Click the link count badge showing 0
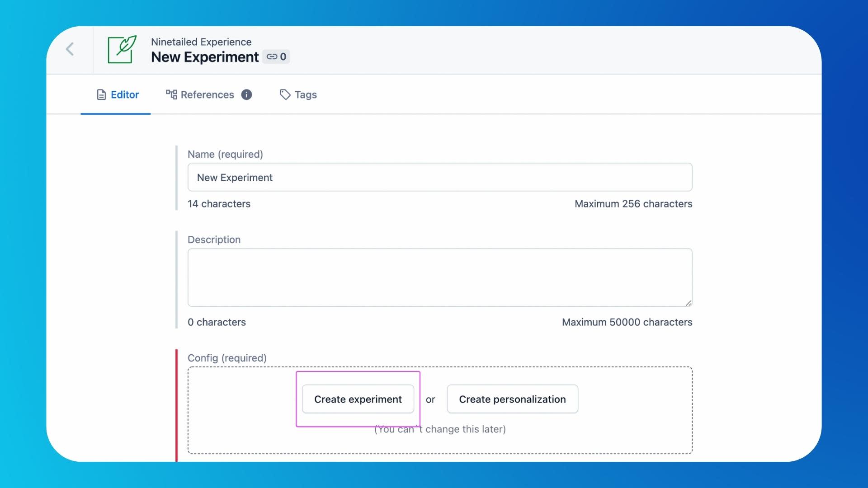 click(x=276, y=57)
